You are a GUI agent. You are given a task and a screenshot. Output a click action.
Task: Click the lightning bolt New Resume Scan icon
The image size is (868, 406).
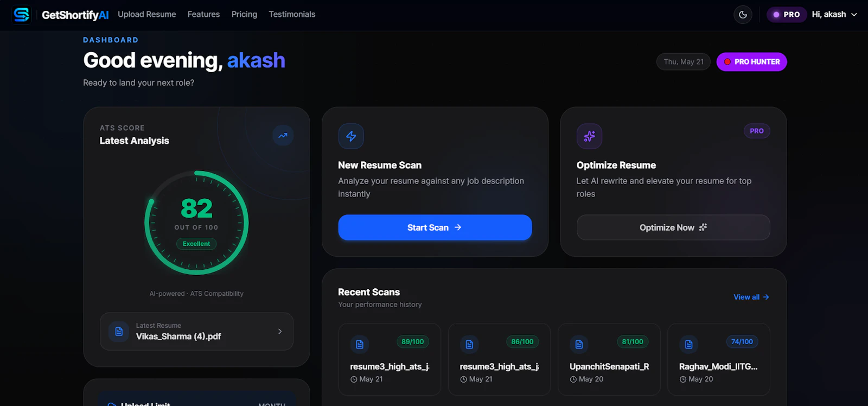coord(351,136)
